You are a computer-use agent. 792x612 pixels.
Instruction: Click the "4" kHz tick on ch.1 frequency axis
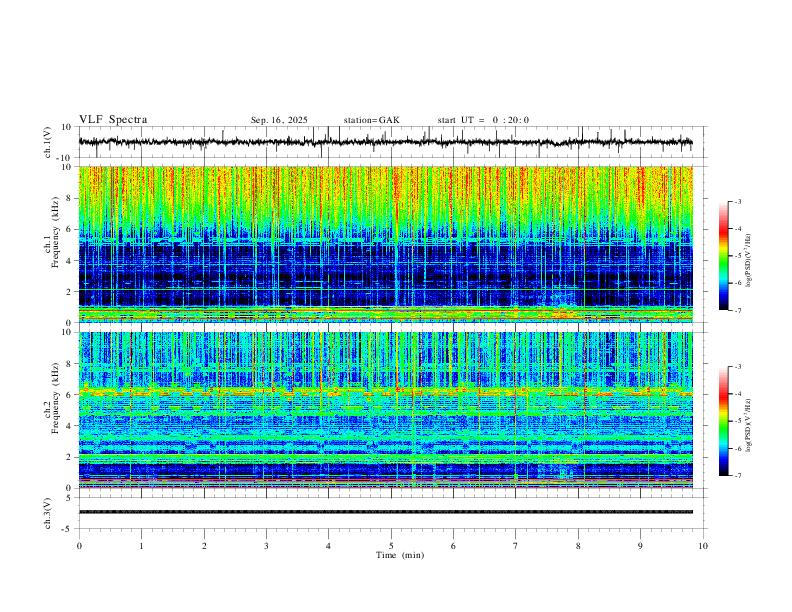[x=69, y=261]
